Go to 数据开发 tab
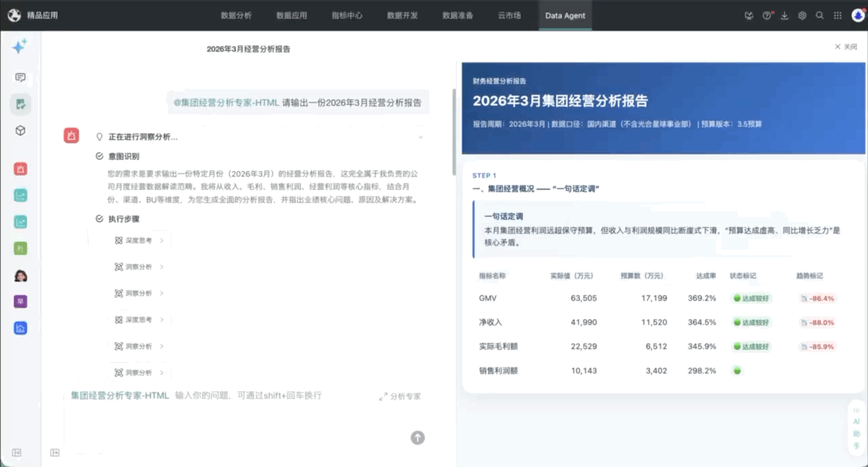Image resolution: width=868 pixels, height=467 pixels. (x=402, y=16)
